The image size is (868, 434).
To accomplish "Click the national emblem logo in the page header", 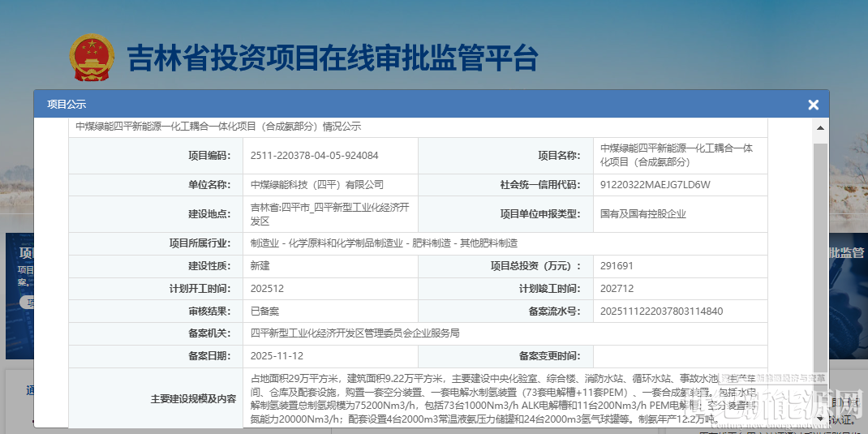I will 92,58.
